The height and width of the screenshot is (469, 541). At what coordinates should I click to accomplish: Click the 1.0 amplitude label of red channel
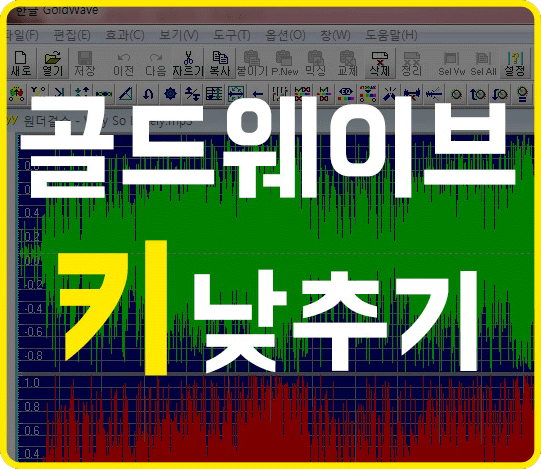pyautogui.click(x=32, y=383)
